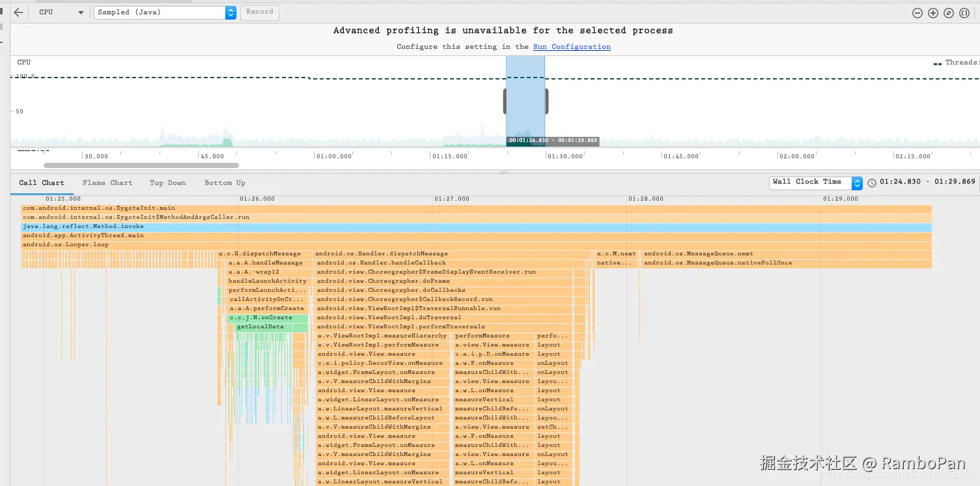Select the a.w.L.measureChildBeforeLayout bar
Image resolution: width=980 pixels, height=486 pixels.
coord(383,418)
